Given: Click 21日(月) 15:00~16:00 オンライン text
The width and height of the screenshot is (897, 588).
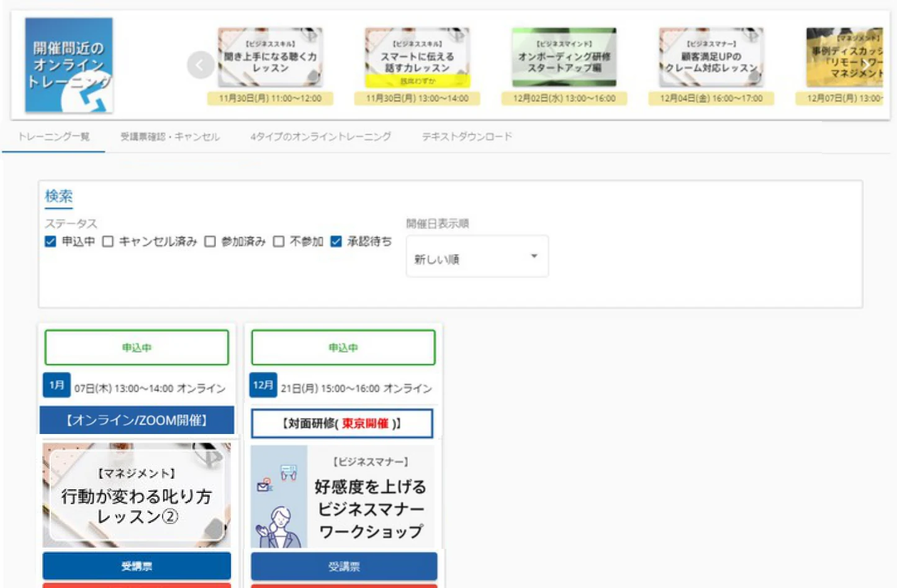Looking at the screenshot, I should click(x=356, y=389).
